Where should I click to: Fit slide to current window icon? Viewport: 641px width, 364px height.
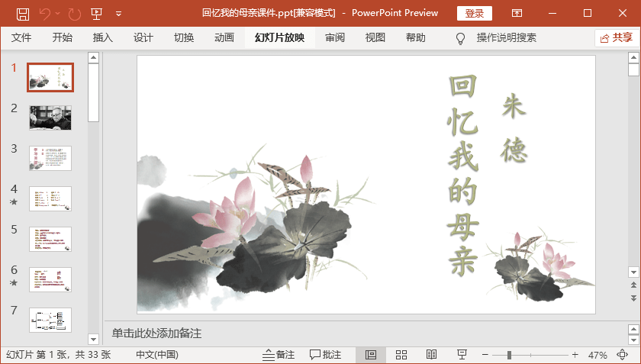click(622, 355)
